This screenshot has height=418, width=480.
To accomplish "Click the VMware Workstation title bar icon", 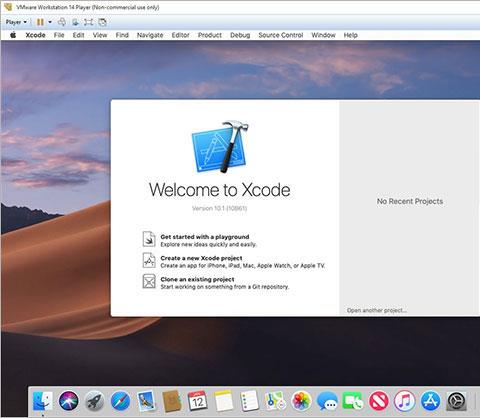I will (x=8, y=7).
